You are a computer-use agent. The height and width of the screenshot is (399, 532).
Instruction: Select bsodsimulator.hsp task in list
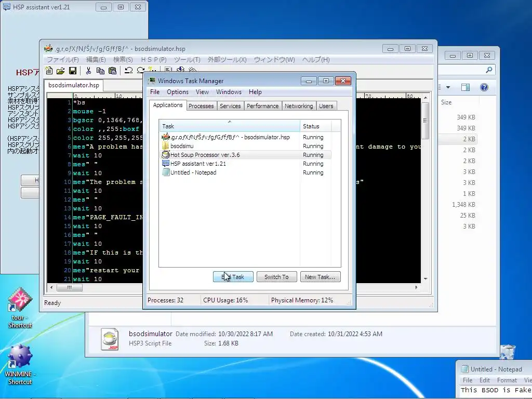[x=245, y=137]
